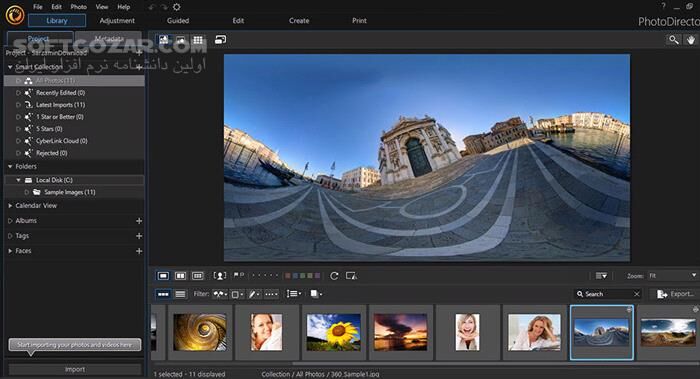700x379 pixels.
Task: Clear the search with X icon
Action: point(637,294)
